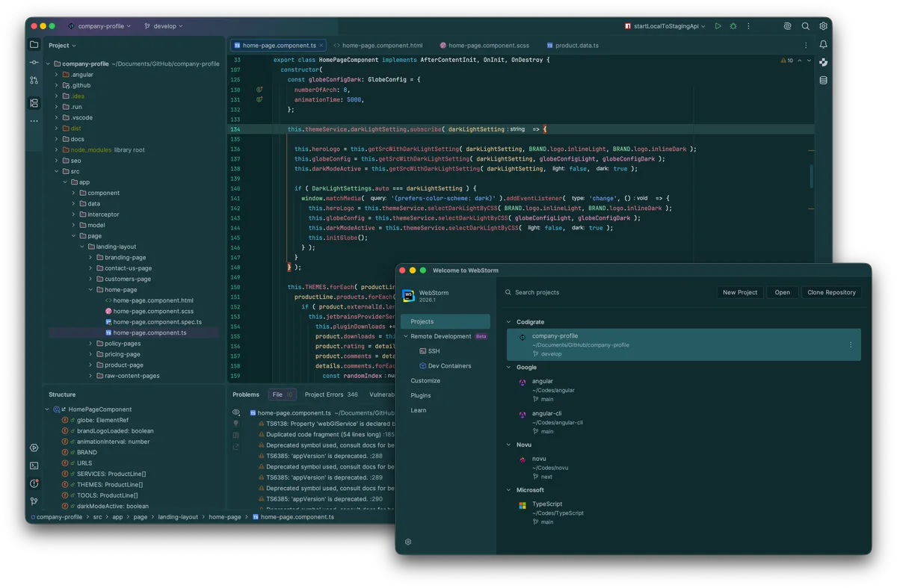The width and height of the screenshot is (897, 588).
Task: Click the Search Everywhere magnifier icon
Action: [805, 26]
